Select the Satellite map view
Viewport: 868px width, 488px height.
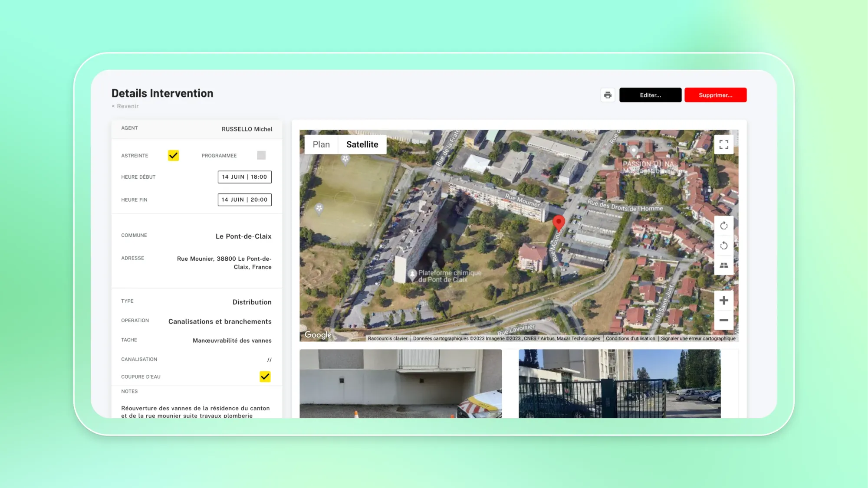(362, 144)
